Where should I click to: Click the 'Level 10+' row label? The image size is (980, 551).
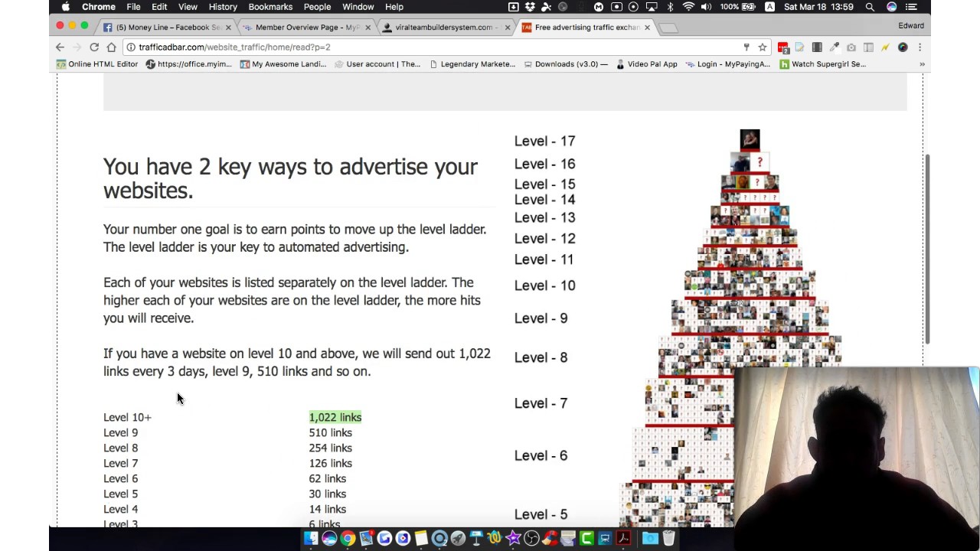[127, 417]
